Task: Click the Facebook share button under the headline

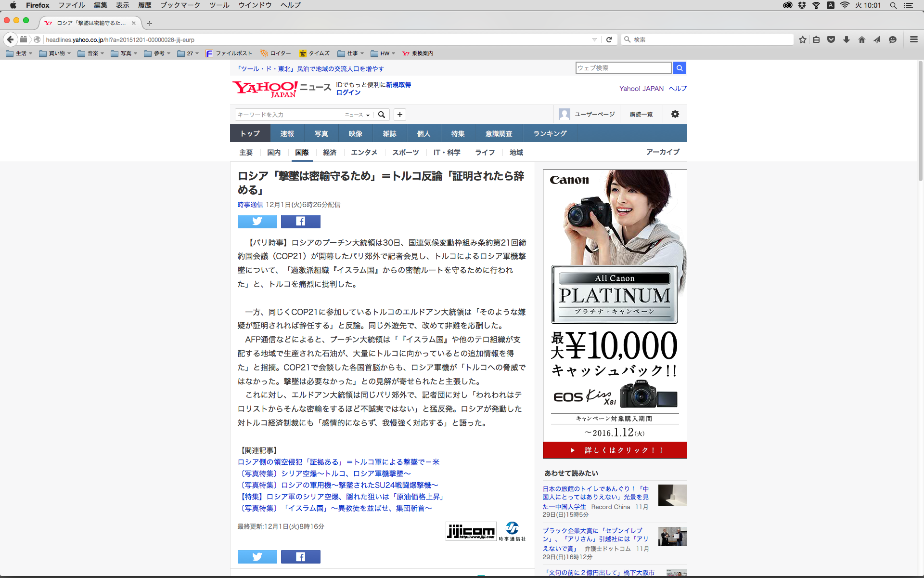Action: [x=300, y=221]
